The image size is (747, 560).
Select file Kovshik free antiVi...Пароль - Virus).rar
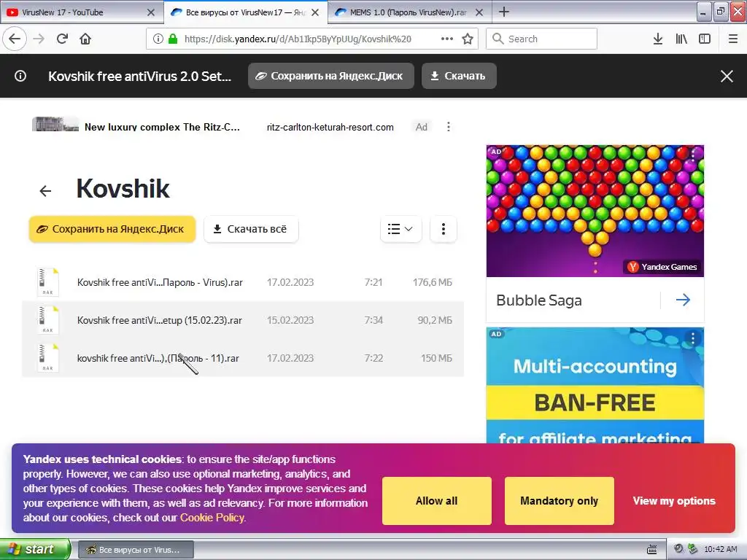160,282
